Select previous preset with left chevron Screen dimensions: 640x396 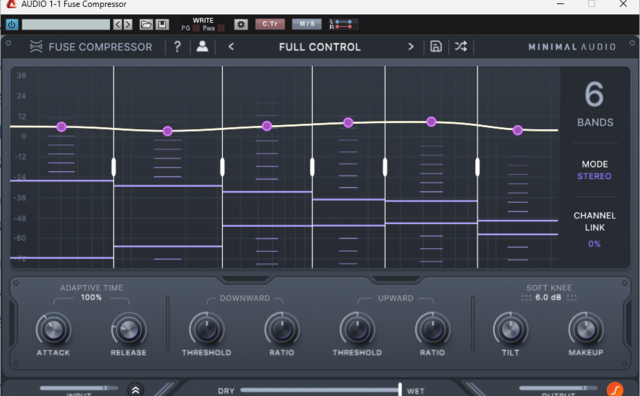pyautogui.click(x=231, y=47)
